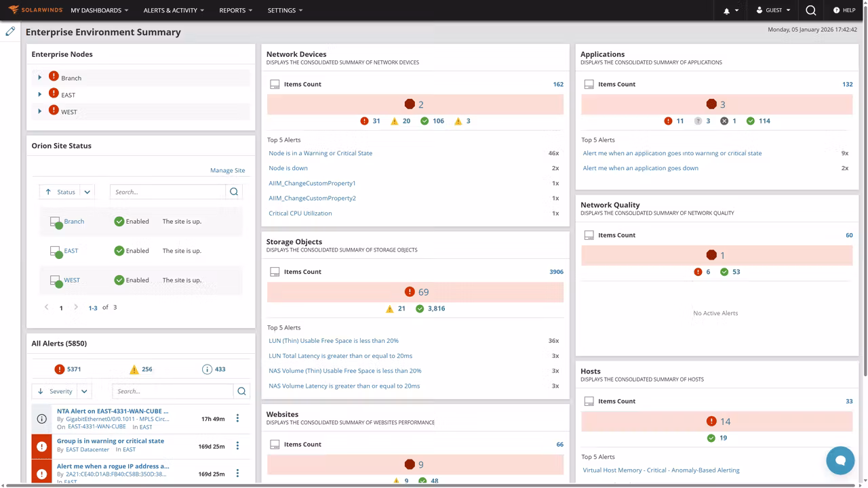
Task: Open the top bar search magnifier
Action: point(810,10)
